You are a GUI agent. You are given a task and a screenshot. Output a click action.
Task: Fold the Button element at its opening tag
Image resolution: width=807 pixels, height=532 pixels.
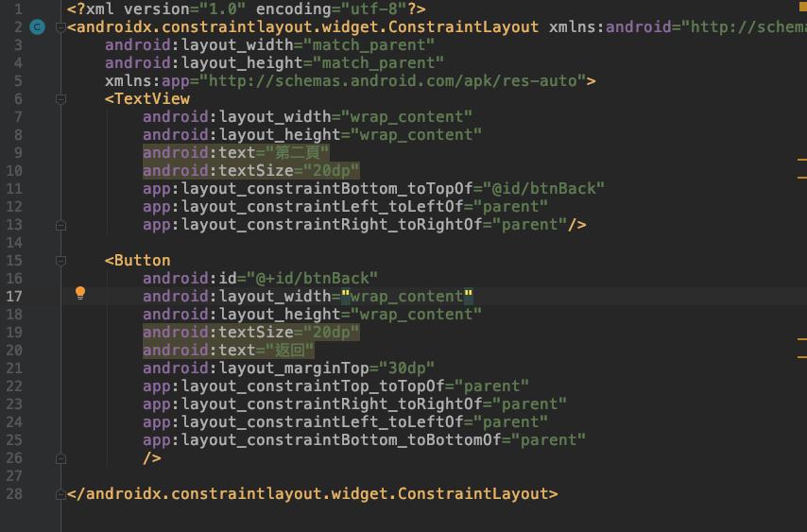(60, 260)
